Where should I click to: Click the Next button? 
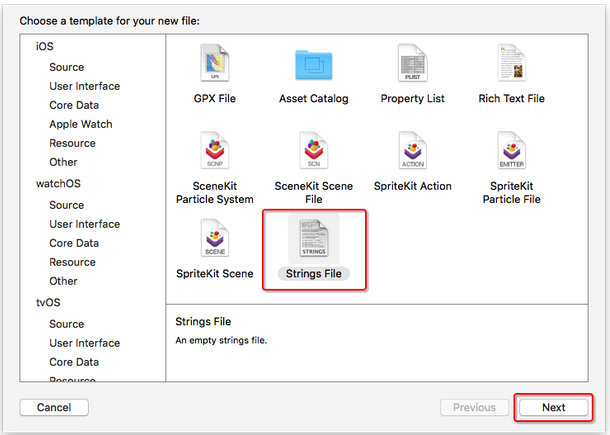pyautogui.click(x=553, y=407)
